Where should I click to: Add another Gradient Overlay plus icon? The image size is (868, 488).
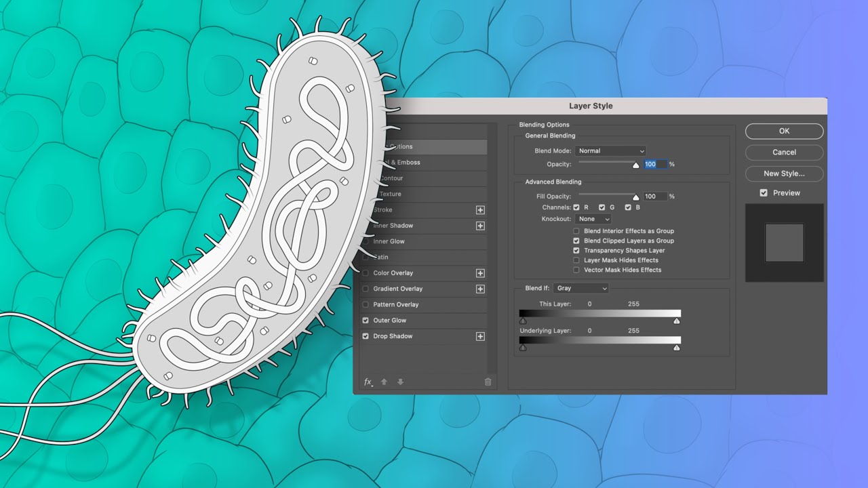pyautogui.click(x=480, y=289)
